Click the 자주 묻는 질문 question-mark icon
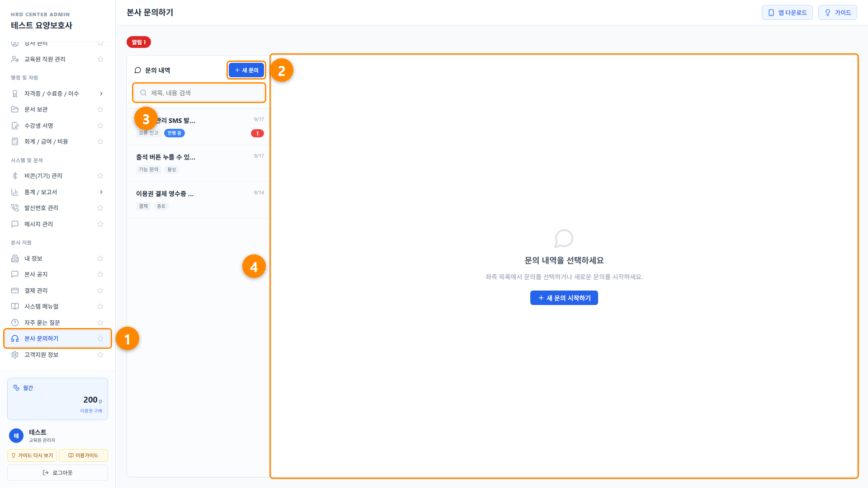Image resolution: width=868 pixels, height=488 pixels. click(x=15, y=323)
